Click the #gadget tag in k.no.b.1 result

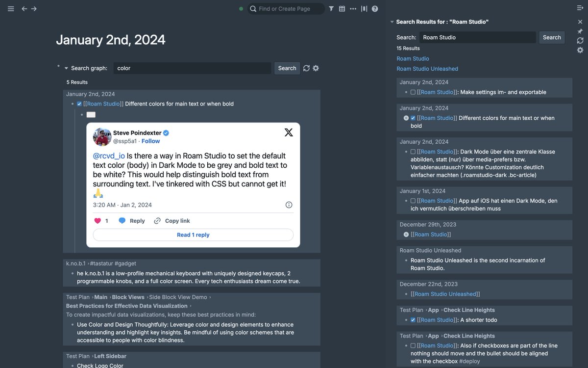coord(125,263)
